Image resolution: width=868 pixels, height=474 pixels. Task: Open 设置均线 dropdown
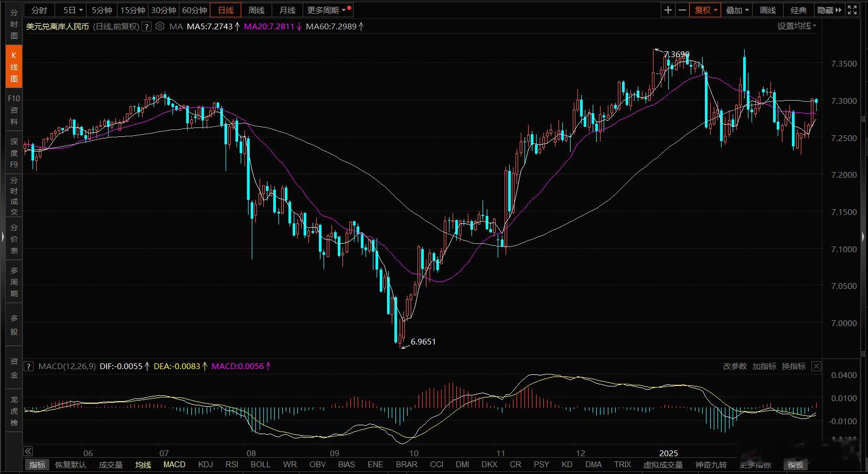(797, 26)
